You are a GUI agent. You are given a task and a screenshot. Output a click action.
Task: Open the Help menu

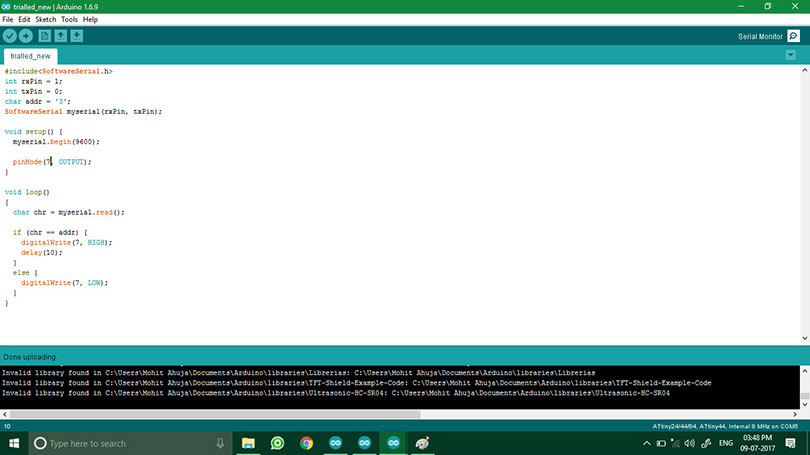90,20
